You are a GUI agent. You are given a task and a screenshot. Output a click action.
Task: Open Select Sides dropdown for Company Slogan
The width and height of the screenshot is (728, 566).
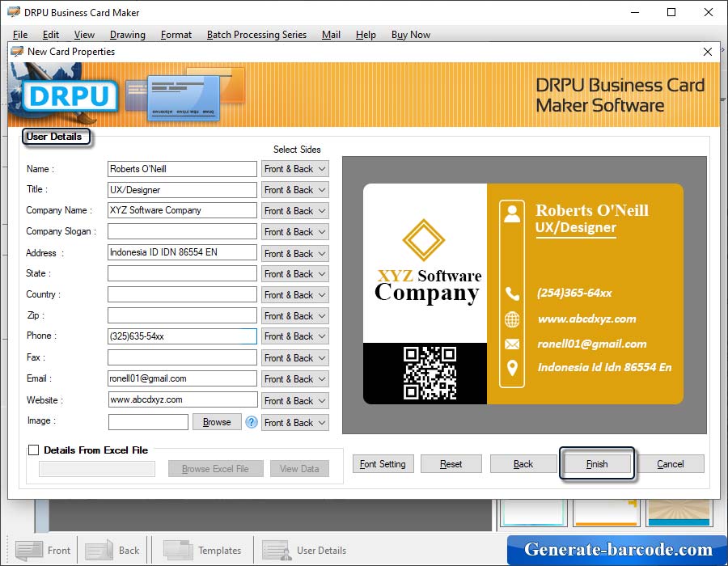[295, 231]
